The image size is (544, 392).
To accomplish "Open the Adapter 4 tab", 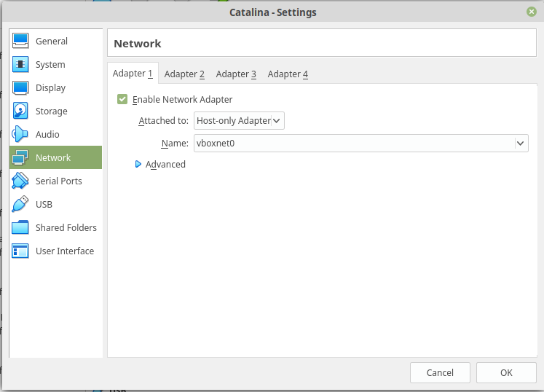I will tap(288, 74).
